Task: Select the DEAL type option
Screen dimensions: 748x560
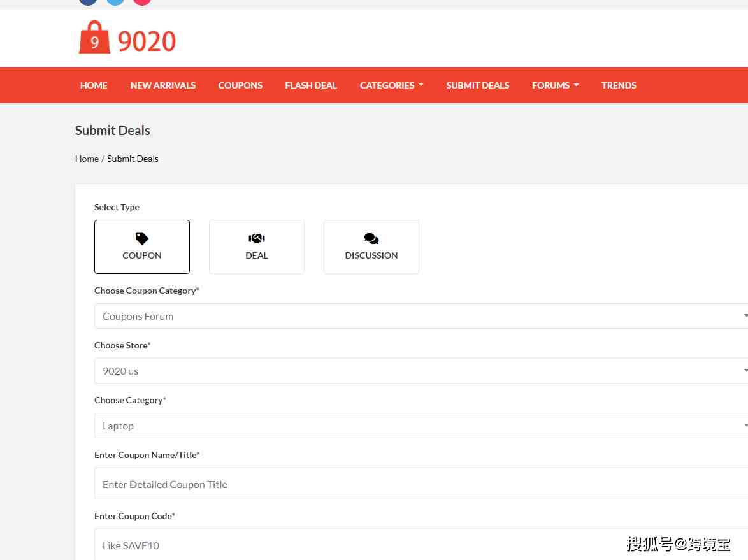Action: click(257, 247)
